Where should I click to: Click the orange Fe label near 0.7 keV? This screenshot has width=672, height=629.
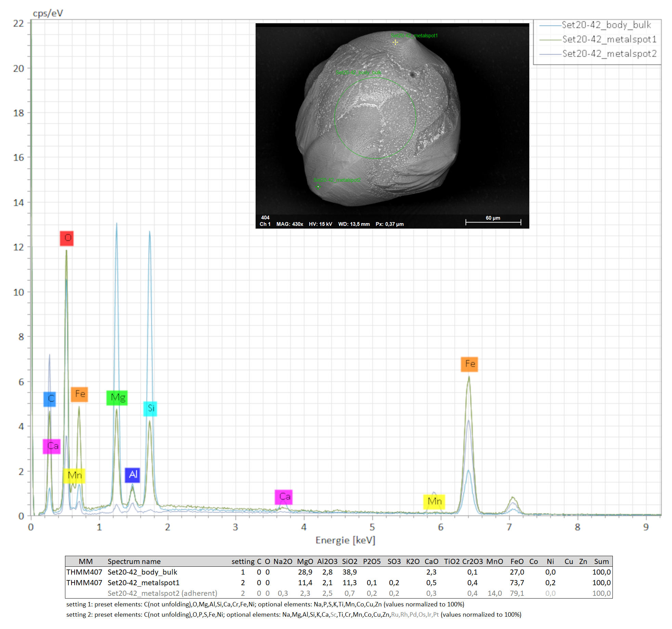(79, 394)
